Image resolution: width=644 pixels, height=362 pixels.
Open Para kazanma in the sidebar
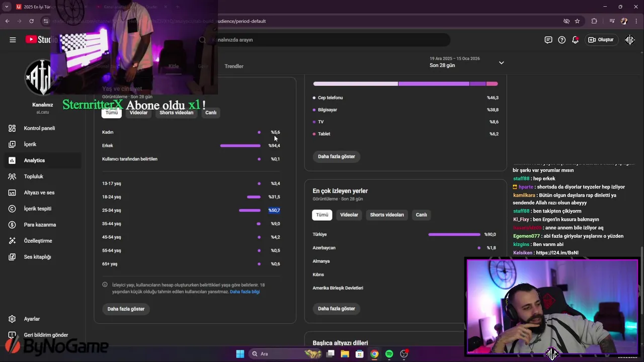click(40, 225)
